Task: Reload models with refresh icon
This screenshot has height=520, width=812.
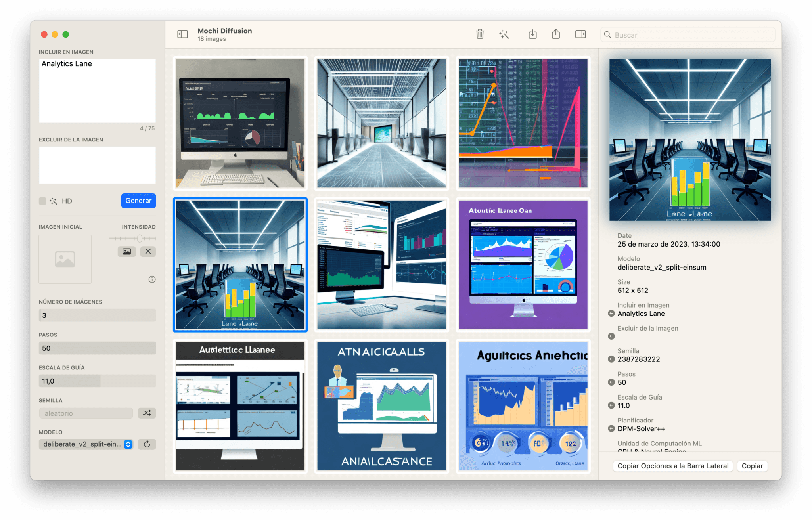Action: (x=147, y=444)
